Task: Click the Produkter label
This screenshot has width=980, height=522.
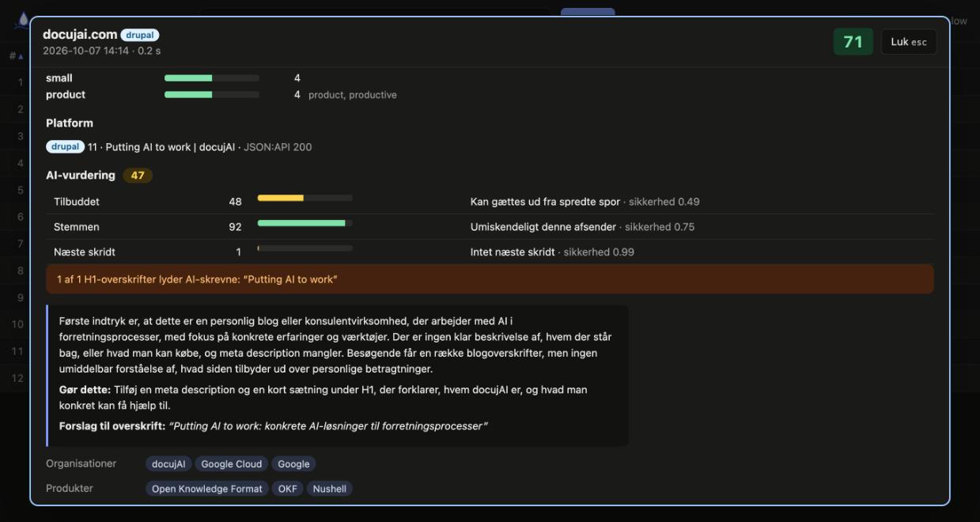Action: 70,488
